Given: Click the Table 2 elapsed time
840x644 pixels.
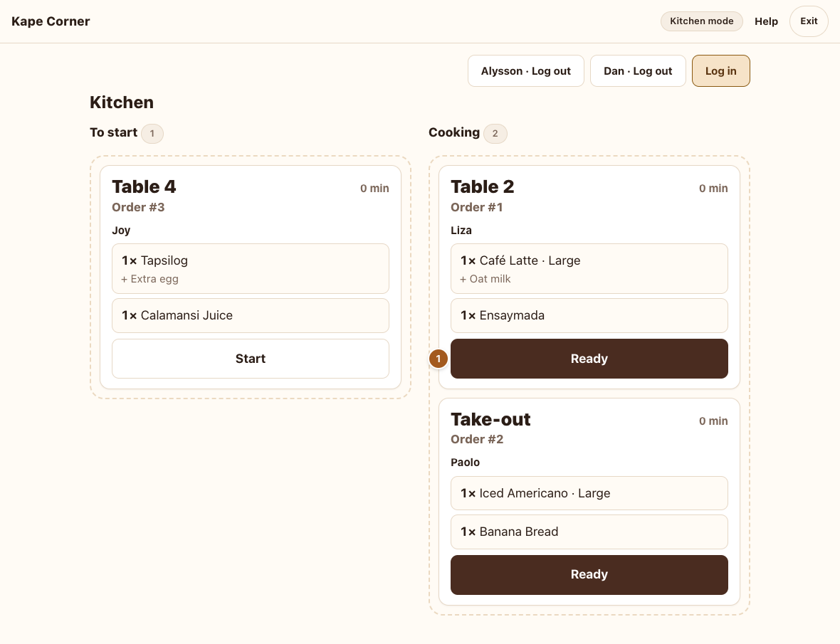Looking at the screenshot, I should [x=713, y=189].
